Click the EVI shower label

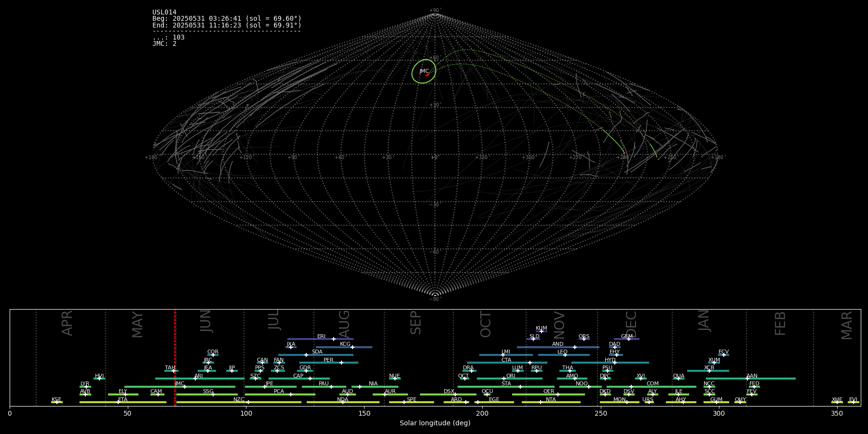pos(853,400)
